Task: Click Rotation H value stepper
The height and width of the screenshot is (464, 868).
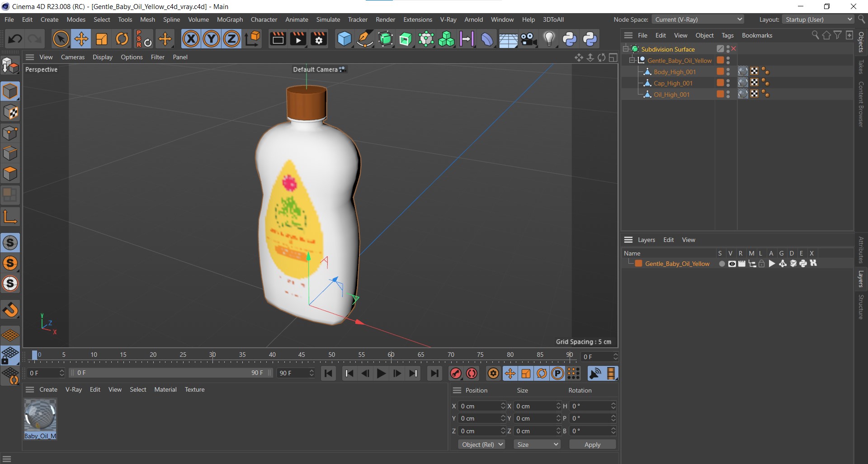Action: 613,406
